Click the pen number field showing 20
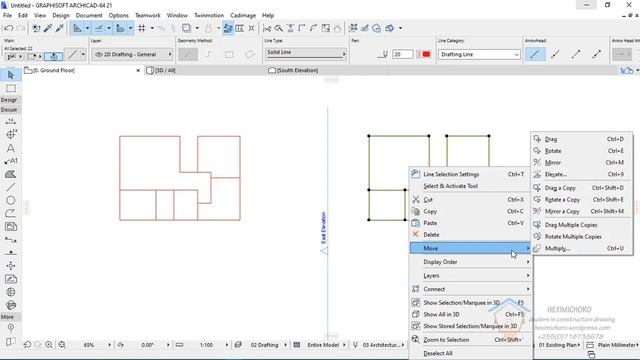This screenshot has width=640, height=360. 403,54
